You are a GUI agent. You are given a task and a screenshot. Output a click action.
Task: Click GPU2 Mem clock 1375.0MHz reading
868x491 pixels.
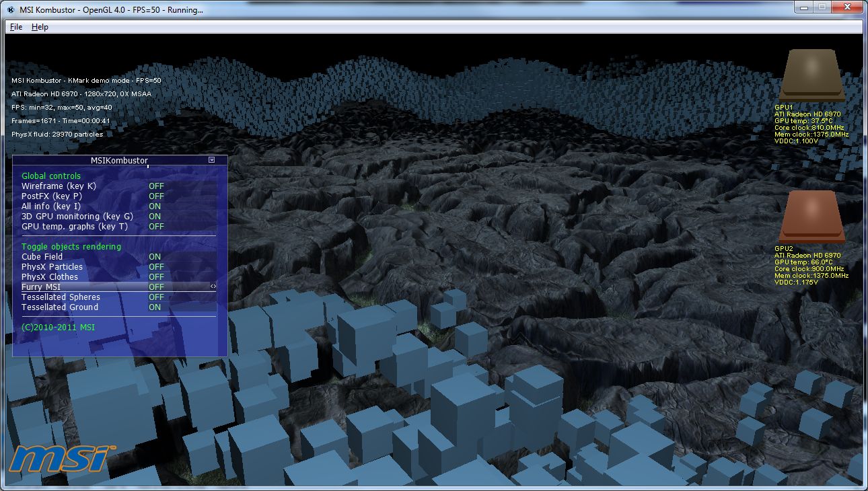tap(811, 276)
